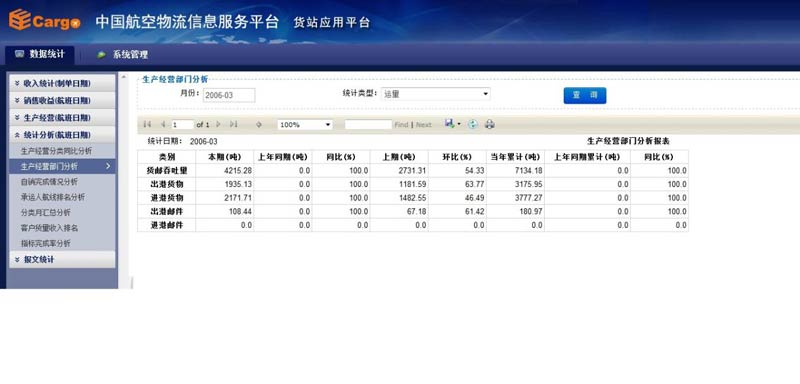Switch to the 数据统计 tab
The width and height of the screenshot is (800, 384).
pos(40,55)
